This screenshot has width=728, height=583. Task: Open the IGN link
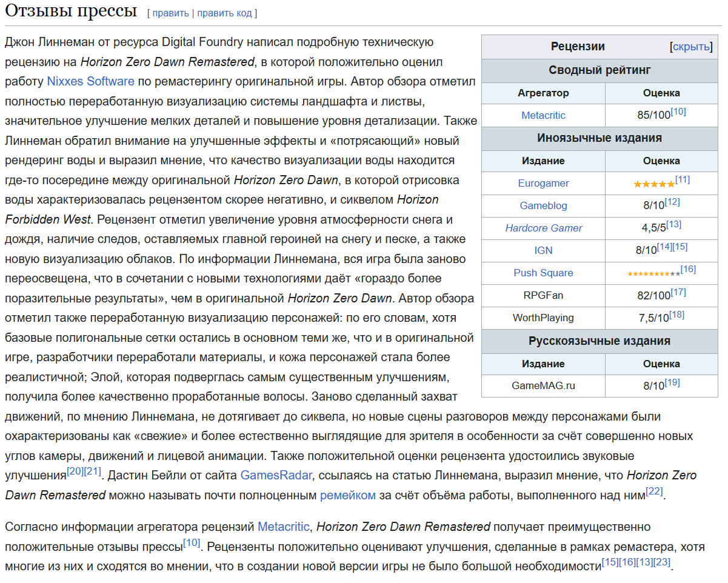tap(543, 250)
